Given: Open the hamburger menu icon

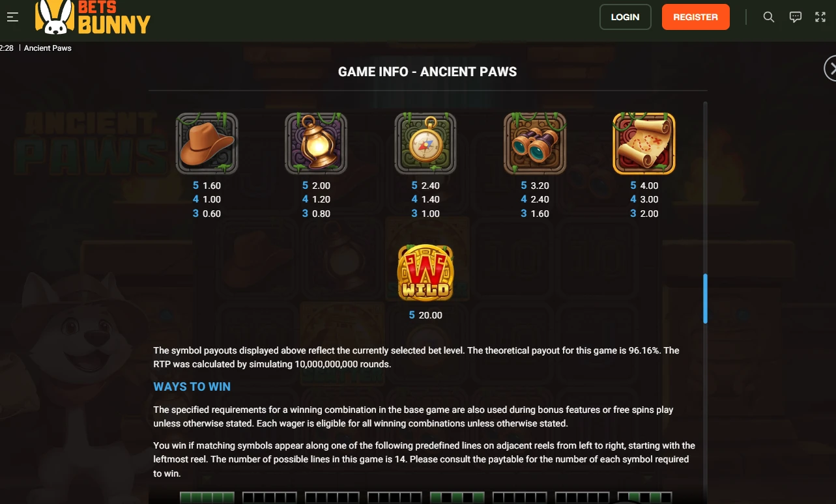Looking at the screenshot, I should tap(12, 18).
